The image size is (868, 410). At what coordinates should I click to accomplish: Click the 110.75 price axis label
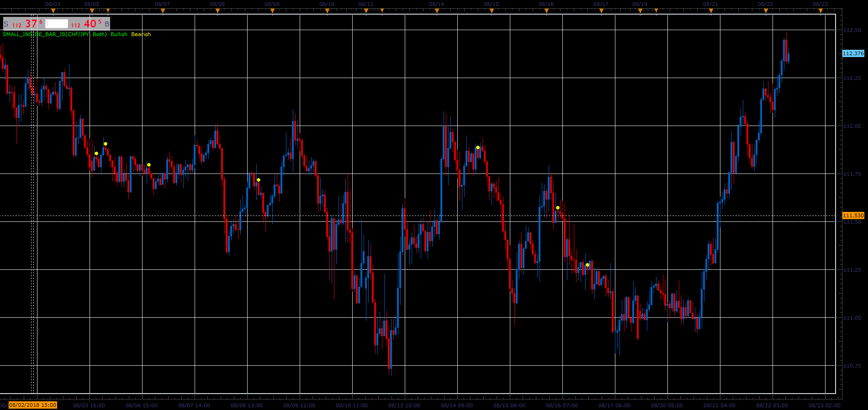click(852, 366)
